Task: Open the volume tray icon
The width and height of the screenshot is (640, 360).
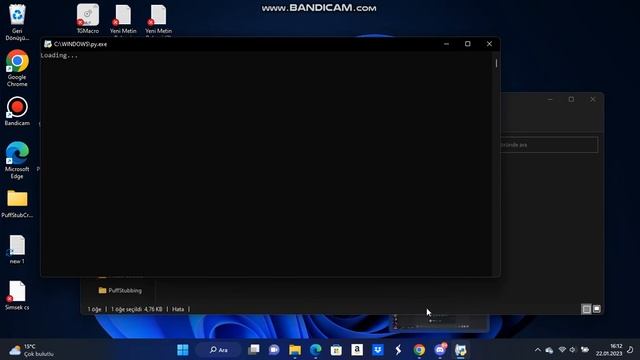Action: coord(572,350)
